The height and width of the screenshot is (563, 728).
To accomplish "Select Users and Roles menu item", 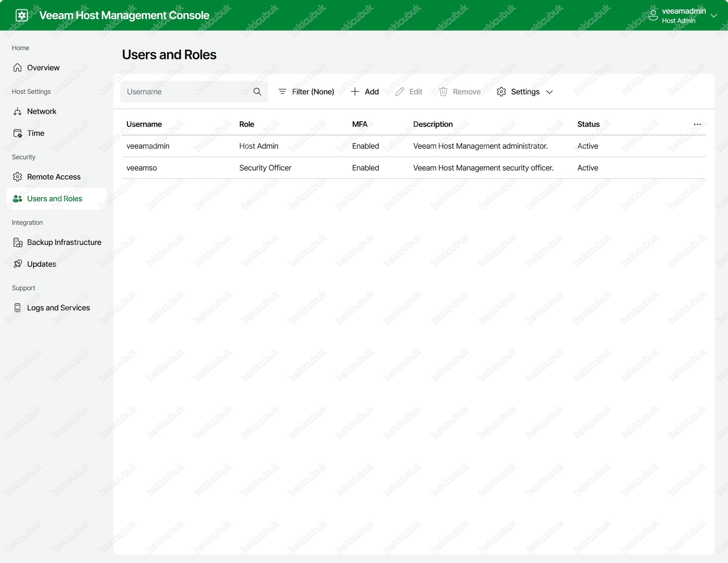I will pos(54,199).
